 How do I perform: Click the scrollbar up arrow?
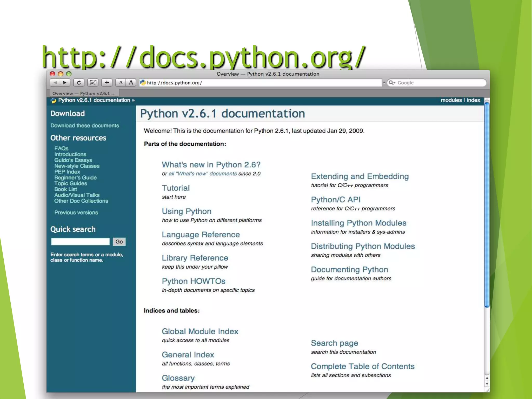point(487,378)
